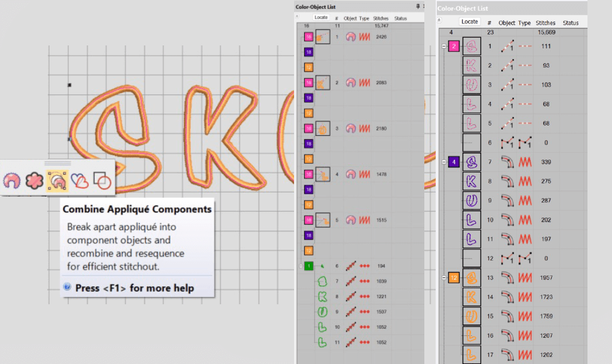
Task: Select the green S outline thumbnail in row 7
Action: click(x=323, y=281)
